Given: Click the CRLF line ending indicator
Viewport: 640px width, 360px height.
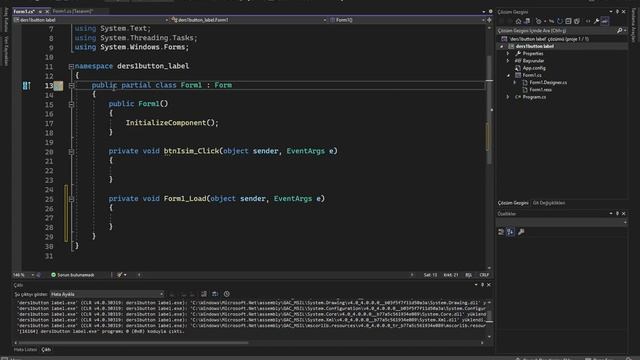Looking at the screenshot, I should coord(484,275).
